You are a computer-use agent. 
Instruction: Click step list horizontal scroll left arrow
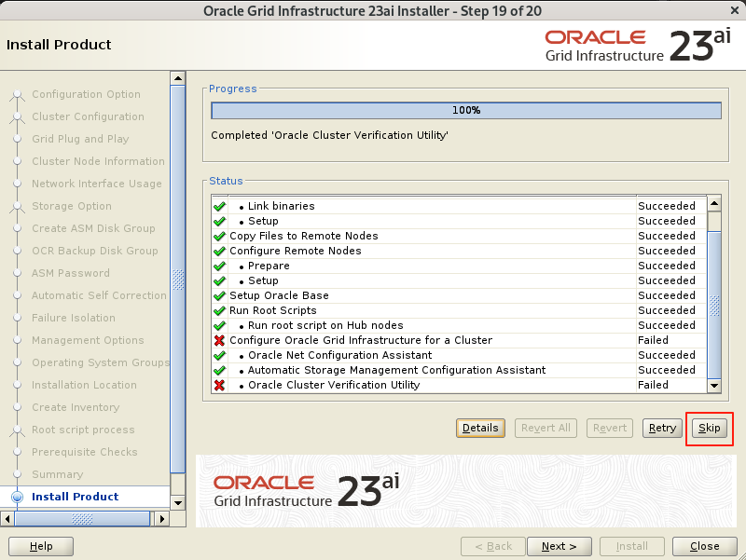click(x=7, y=519)
